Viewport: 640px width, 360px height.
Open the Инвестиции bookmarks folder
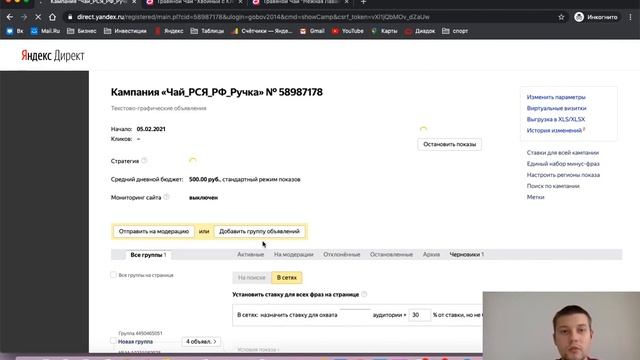click(125, 31)
